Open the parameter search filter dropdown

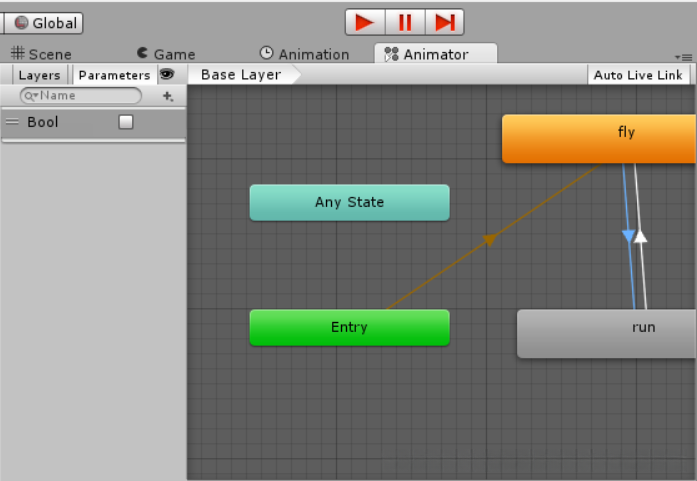31,96
